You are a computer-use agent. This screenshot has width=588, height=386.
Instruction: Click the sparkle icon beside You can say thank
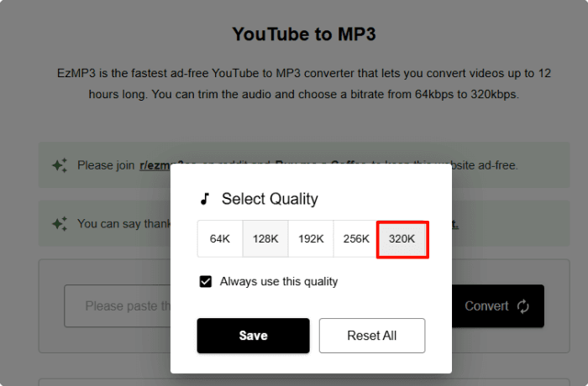pos(60,224)
